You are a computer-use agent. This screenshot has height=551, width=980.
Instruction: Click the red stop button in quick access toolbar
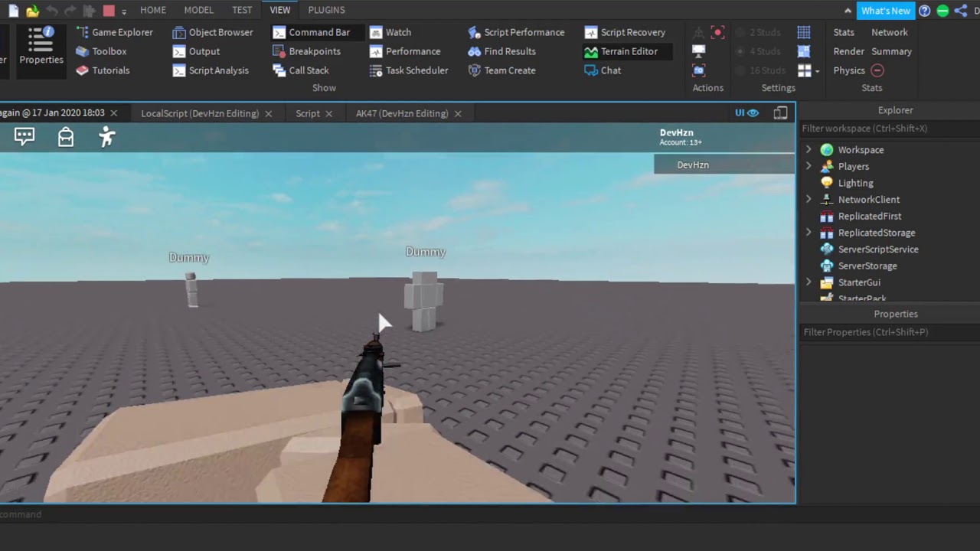tap(109, 11)
